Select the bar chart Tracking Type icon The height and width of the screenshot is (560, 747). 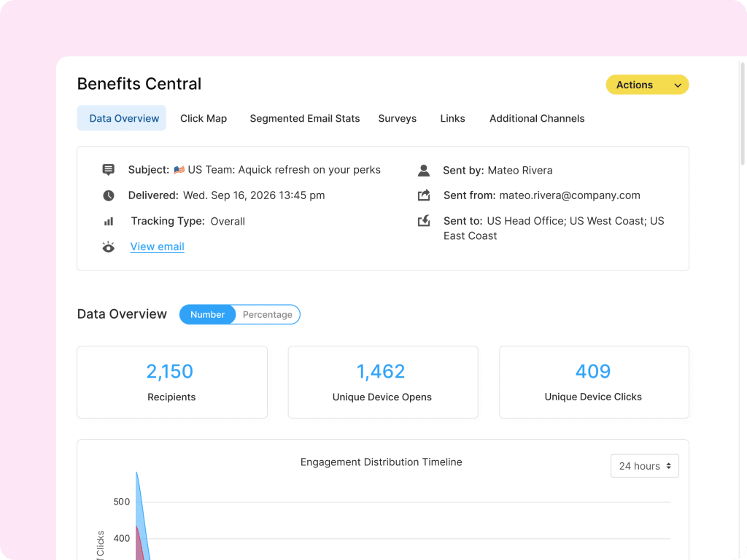pyautogui.click(x=108, y=220)
